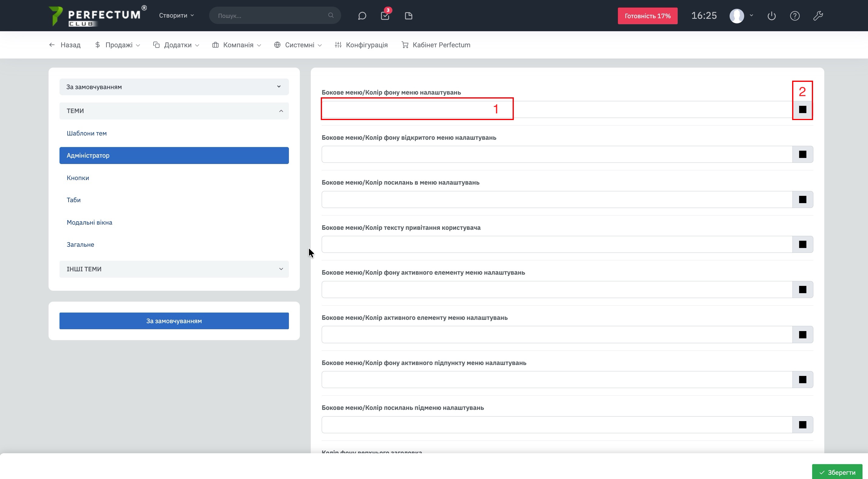Click the user avatar picture
Viewport: 868px width, 479px height.
(x=737, y=16)
